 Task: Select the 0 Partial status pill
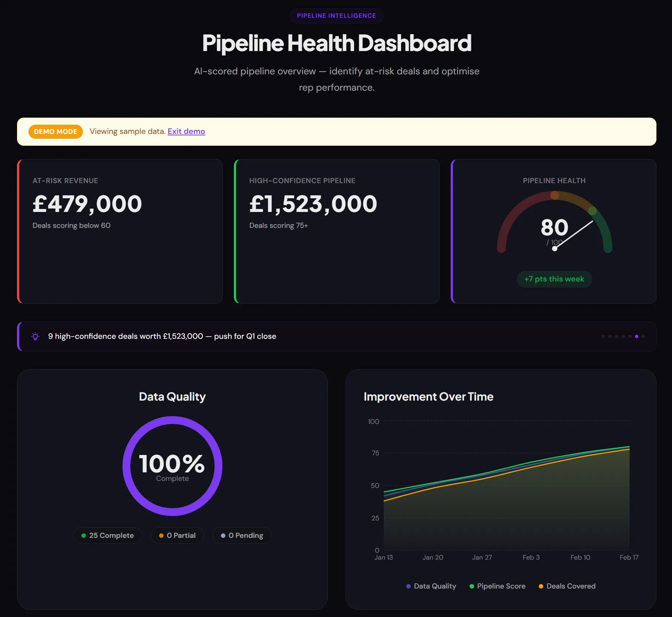(x=177, y=535)
